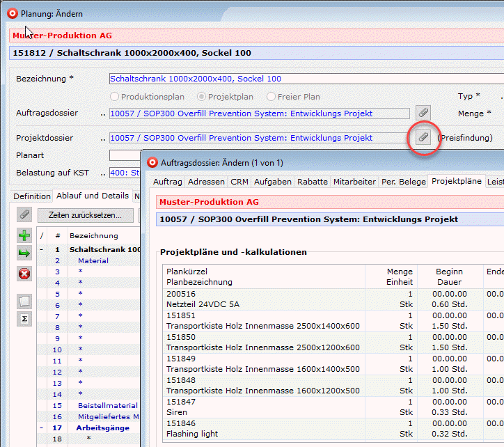Switch to the Definition tab
The height and width of the screenshot is (447, 504).
point(32,196)
